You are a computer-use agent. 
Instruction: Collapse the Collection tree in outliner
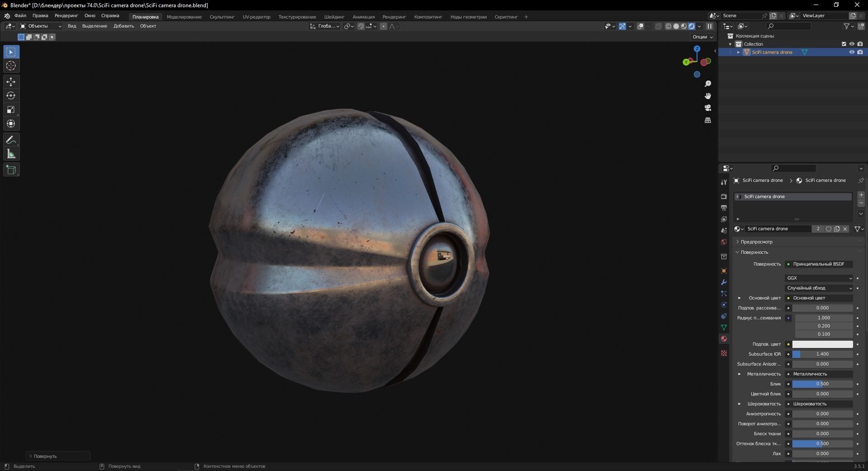pos(730,44)
